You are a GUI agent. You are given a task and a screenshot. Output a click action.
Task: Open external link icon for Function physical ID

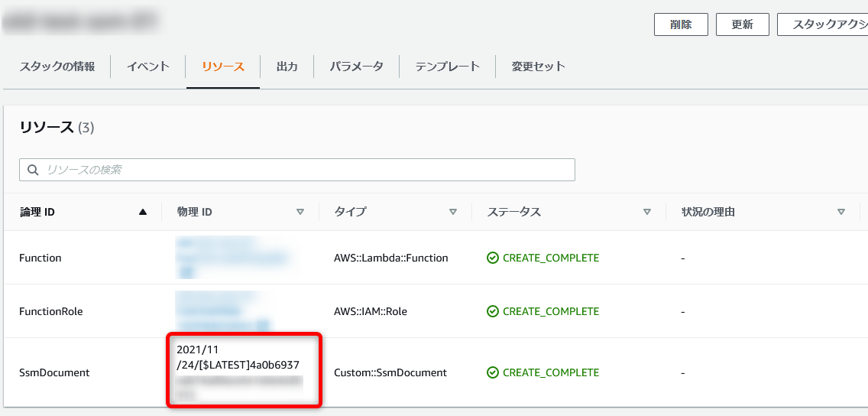pyautogui.click(x=187, y=271)
